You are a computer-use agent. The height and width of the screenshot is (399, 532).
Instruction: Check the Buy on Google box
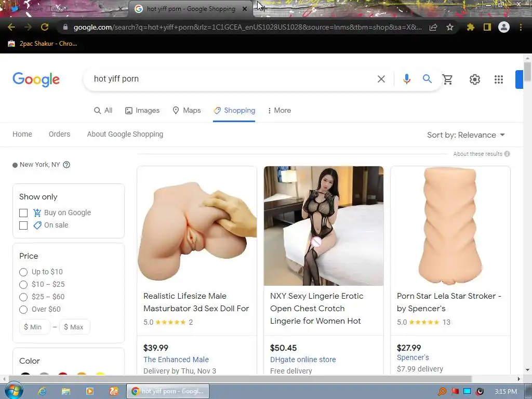pyautogui.click(x=23, y=212)
